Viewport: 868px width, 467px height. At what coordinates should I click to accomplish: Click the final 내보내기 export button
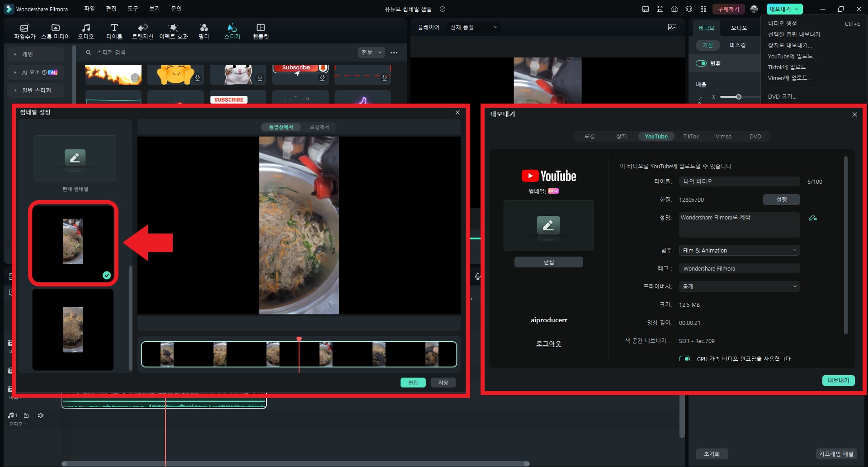[838, 381]
